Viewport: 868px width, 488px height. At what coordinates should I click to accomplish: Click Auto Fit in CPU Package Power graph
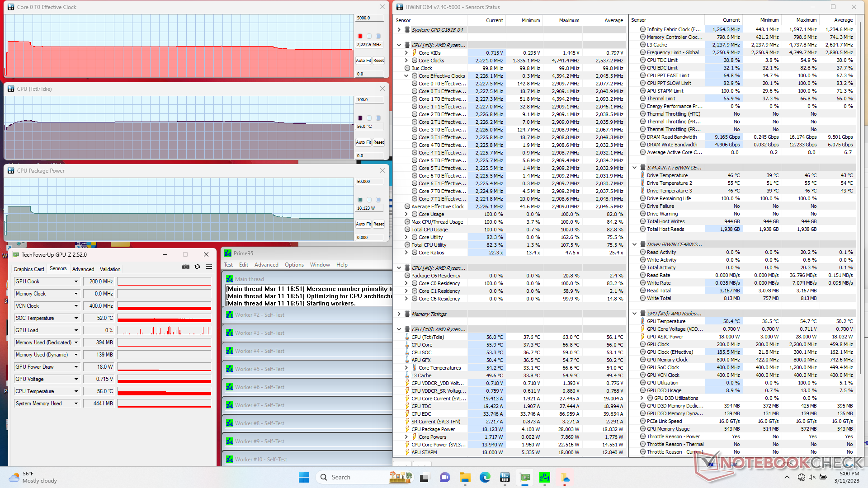[x=363, y=224]
